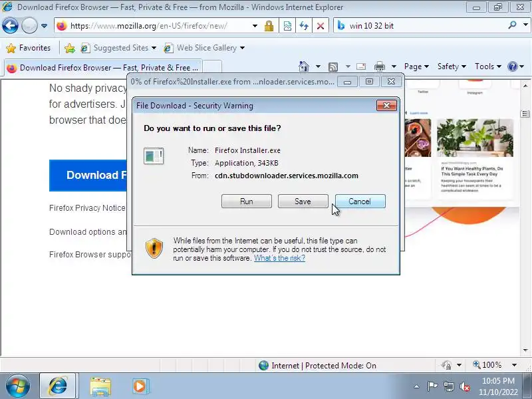Open a new blank tab
The width and height of the screenshot is (532, 399).
[x=212, y=67]
